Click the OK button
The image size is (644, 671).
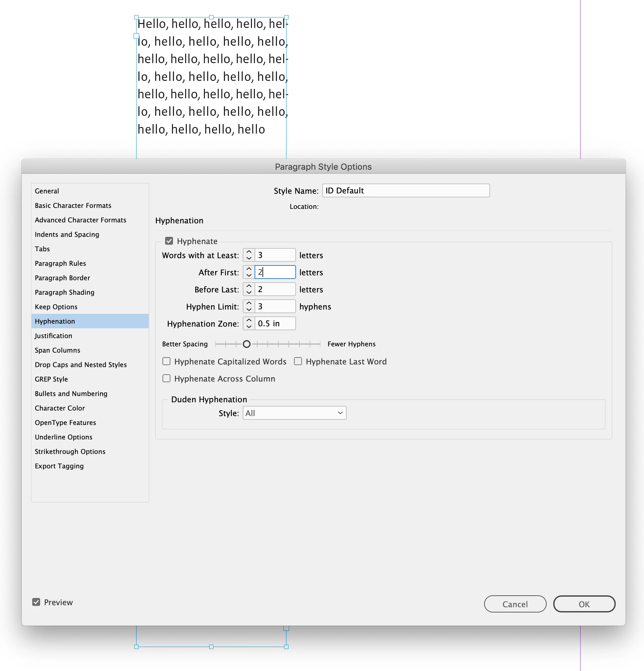(584, 604)
